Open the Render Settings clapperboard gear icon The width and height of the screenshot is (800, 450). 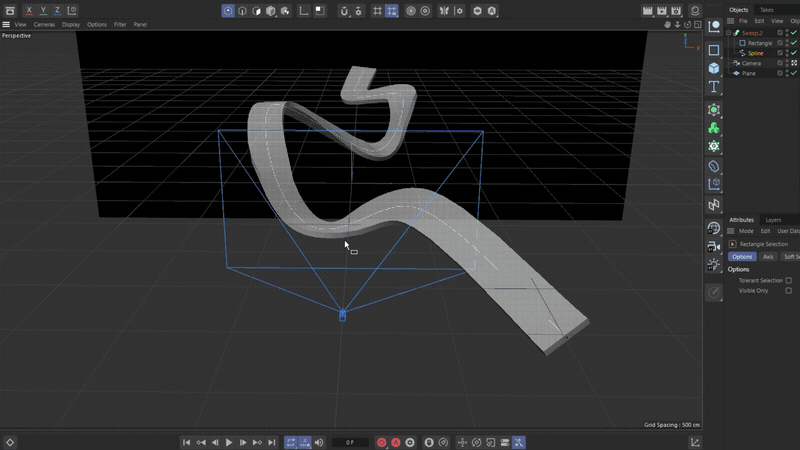(x=676, y=11)
